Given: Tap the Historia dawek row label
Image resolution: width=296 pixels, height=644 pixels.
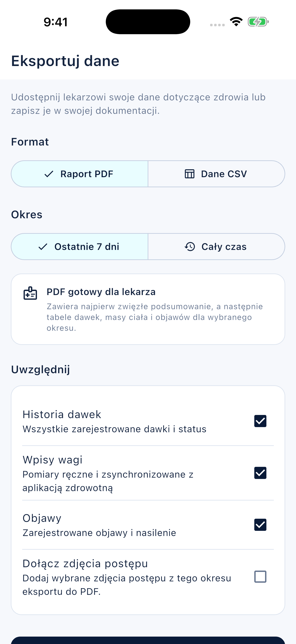Looking at the screenshot, I should (62, 415).
